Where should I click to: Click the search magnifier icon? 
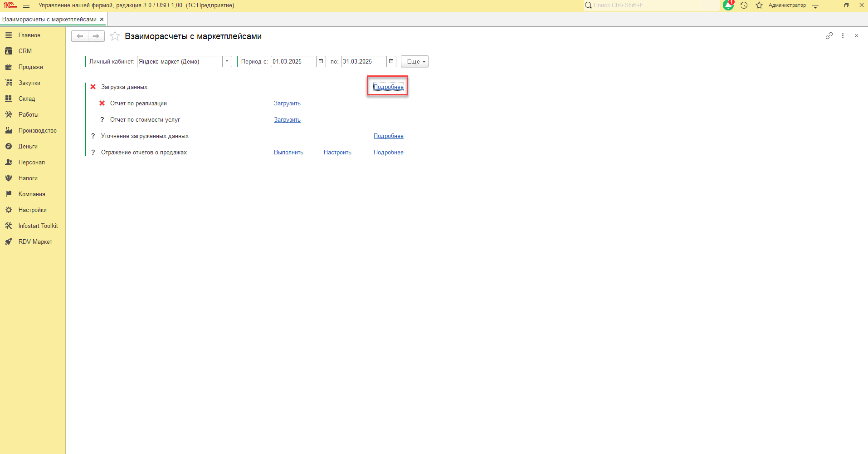click(588, 5)
